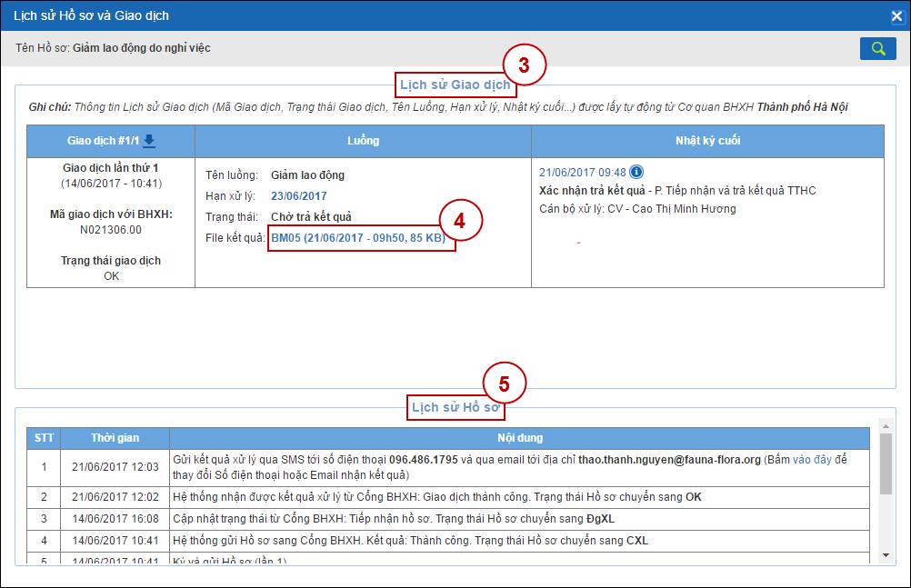Select row with time 21/06/2017 12:03
911x588 pixels.
coord(448,468)
